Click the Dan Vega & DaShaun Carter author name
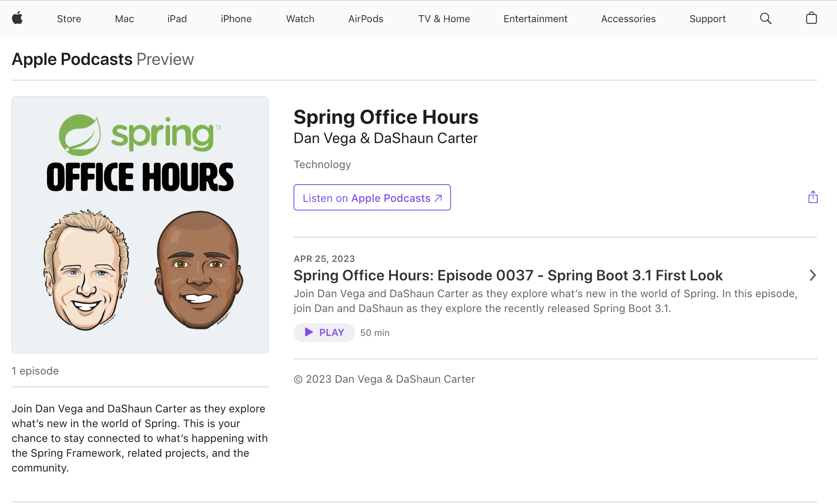Screen dimensions: 837x504 point(386,139)
